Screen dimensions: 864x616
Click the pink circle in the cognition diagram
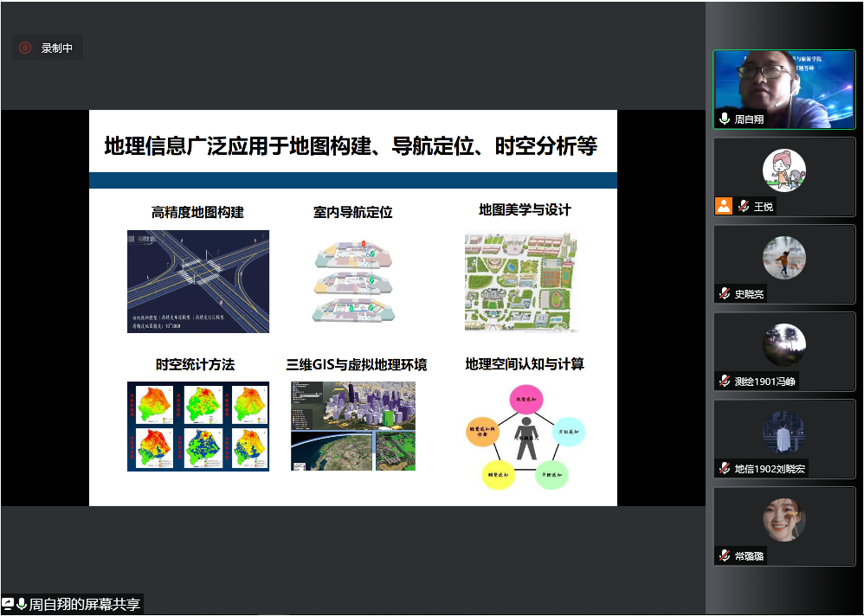(524, 401)
